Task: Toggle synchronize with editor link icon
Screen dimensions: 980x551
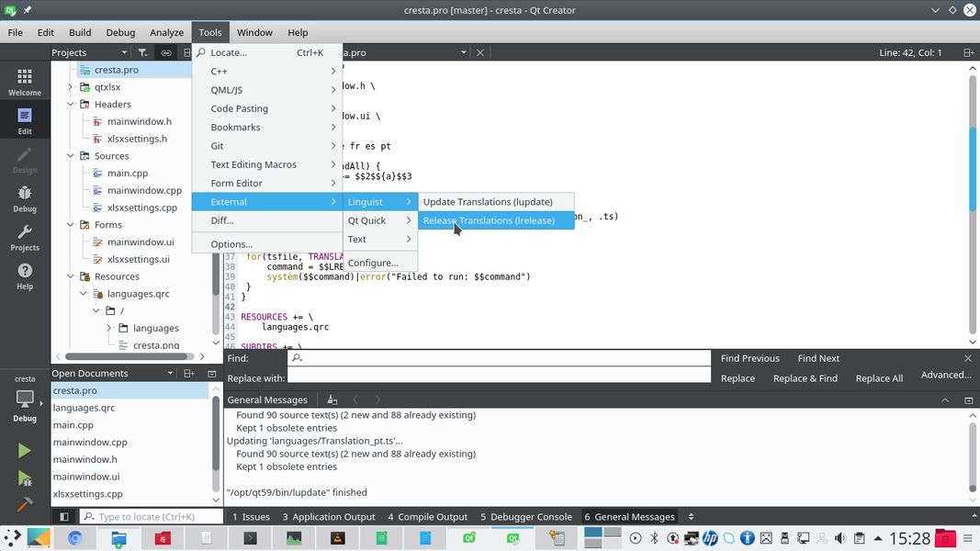Action: click(x=166, y=53)
